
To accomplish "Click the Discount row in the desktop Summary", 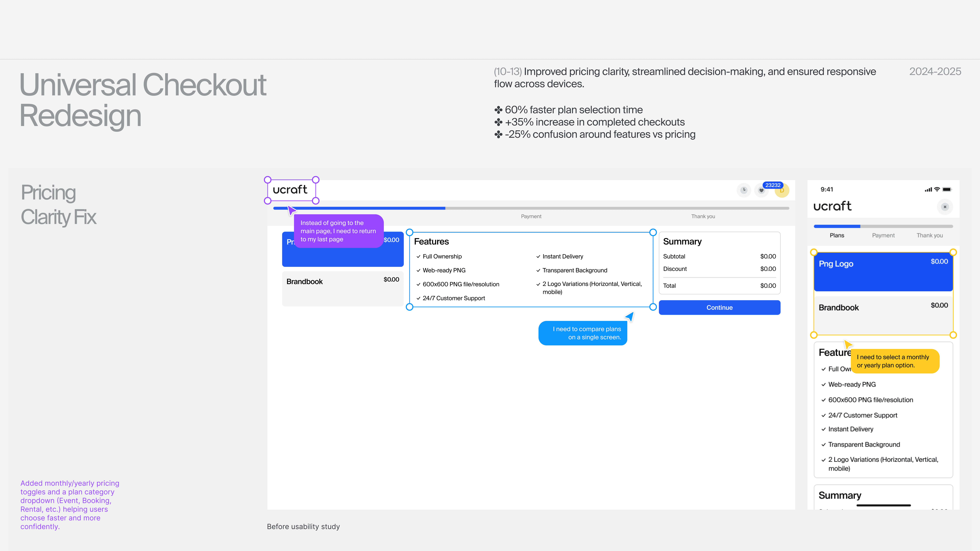I will (x=719, y=269).
